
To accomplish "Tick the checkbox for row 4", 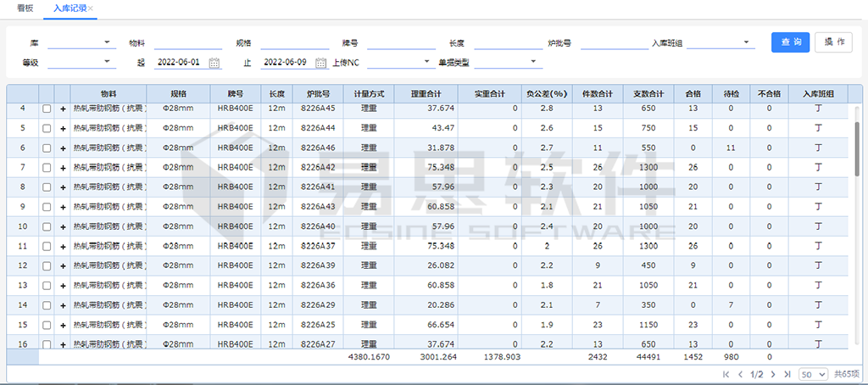I will (x=47, y=109).
